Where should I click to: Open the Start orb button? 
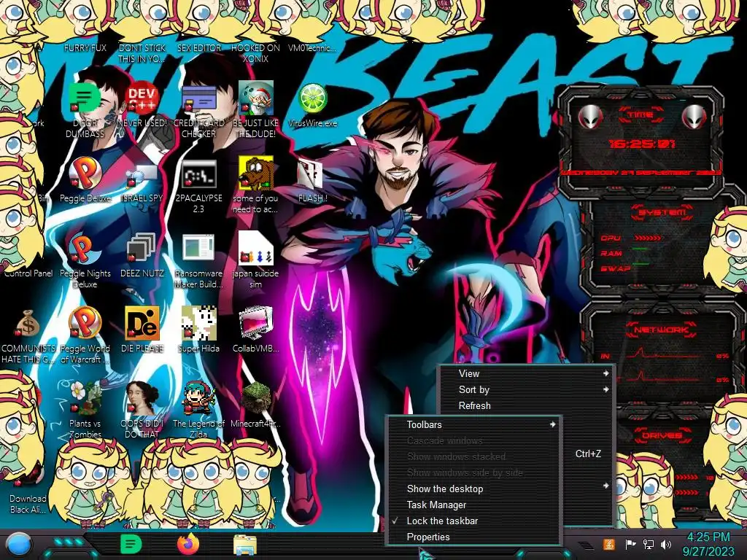point(18,544)
